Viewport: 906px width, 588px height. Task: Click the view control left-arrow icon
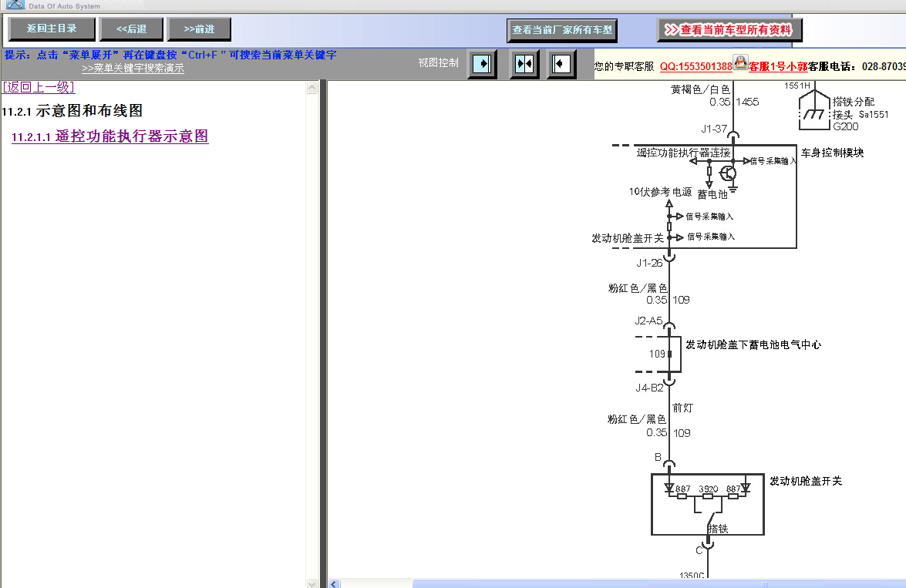[x=561, y=63]
